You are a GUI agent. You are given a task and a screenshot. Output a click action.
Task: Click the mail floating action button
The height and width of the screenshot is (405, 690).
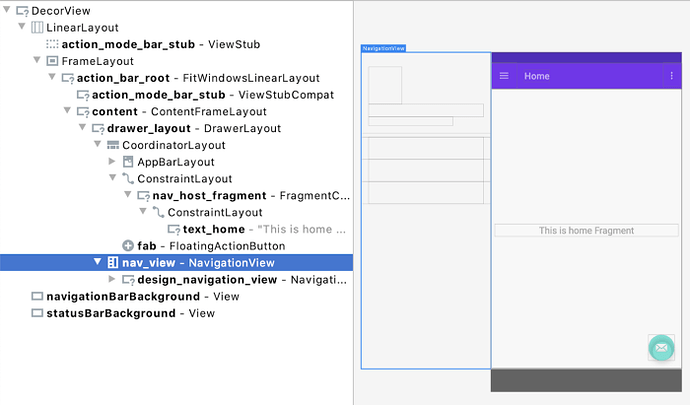tap(660, 347)
